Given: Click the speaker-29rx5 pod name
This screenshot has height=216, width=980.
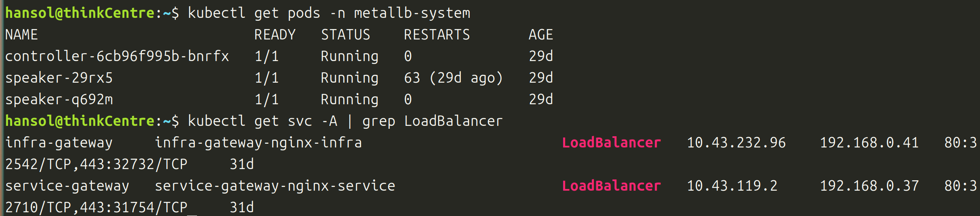Looking at the screenshot, I should (59, 78).
